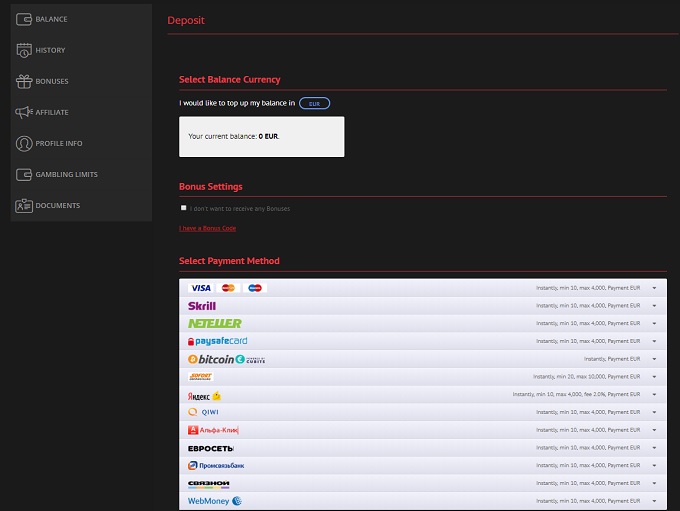
Task: Choose the WebMoney payment logo
Action: pos(215,501)
